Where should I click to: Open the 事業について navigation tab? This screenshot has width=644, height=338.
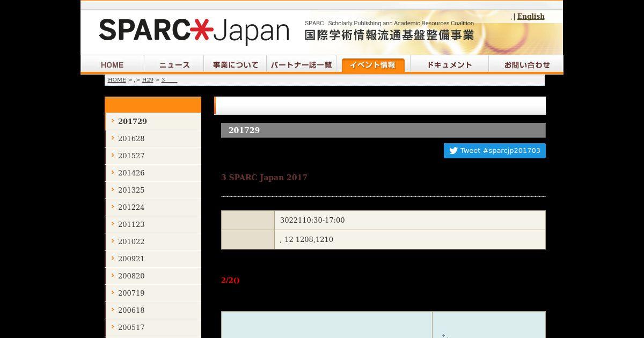pos(236,64)
